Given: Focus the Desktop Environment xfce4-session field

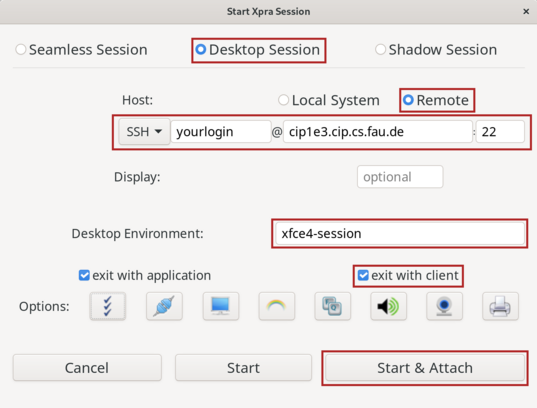Looking at the screenshot, I should (x=400, y=234).
